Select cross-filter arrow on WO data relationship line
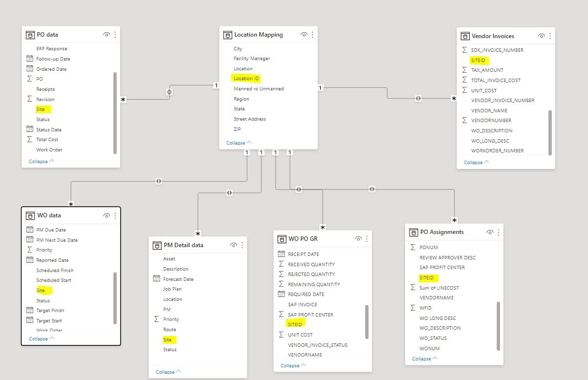Screen dimensions: 588x380 158,181
